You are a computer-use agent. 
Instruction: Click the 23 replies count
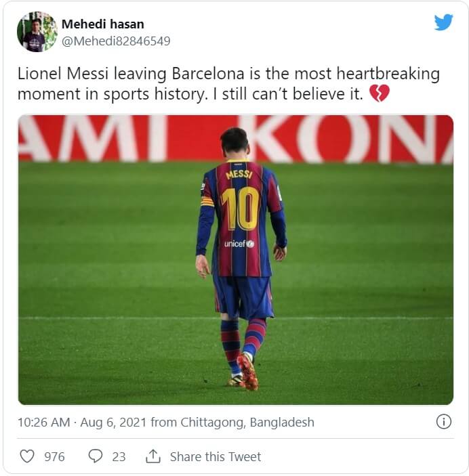119,457
